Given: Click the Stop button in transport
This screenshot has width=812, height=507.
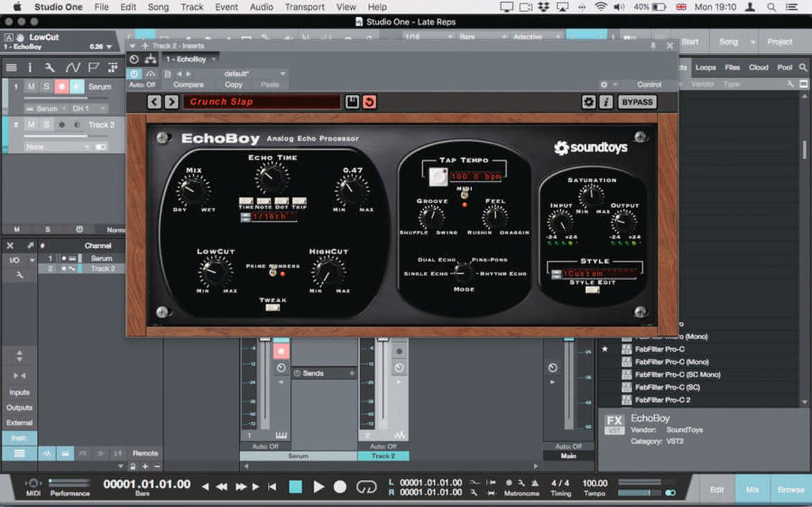Looking at the screenshot, I should [296, 486].
